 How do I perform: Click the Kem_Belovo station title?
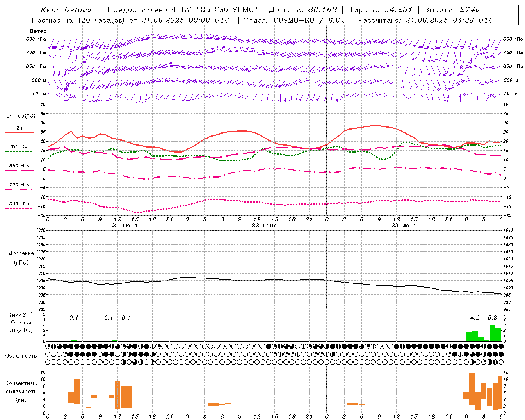[66, 10]
